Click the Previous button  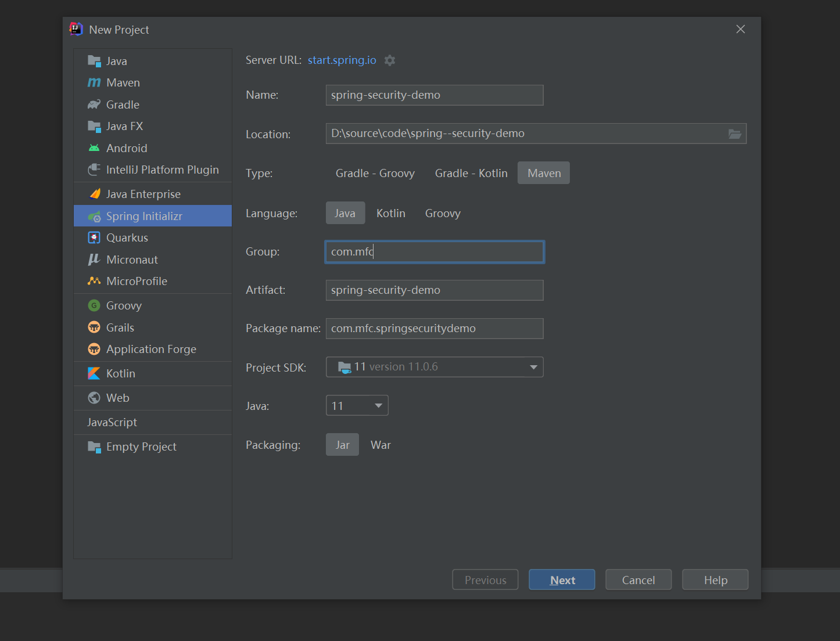[x=485, y=579]
